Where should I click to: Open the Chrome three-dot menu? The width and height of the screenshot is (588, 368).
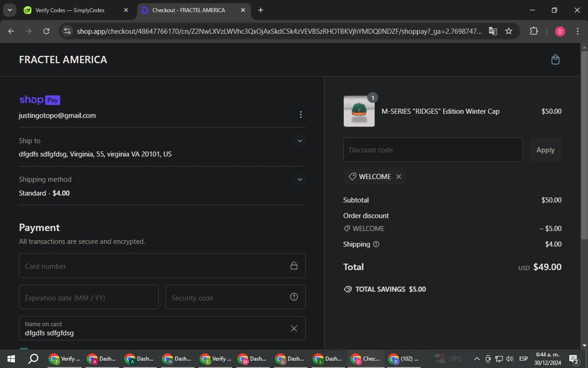577,31
